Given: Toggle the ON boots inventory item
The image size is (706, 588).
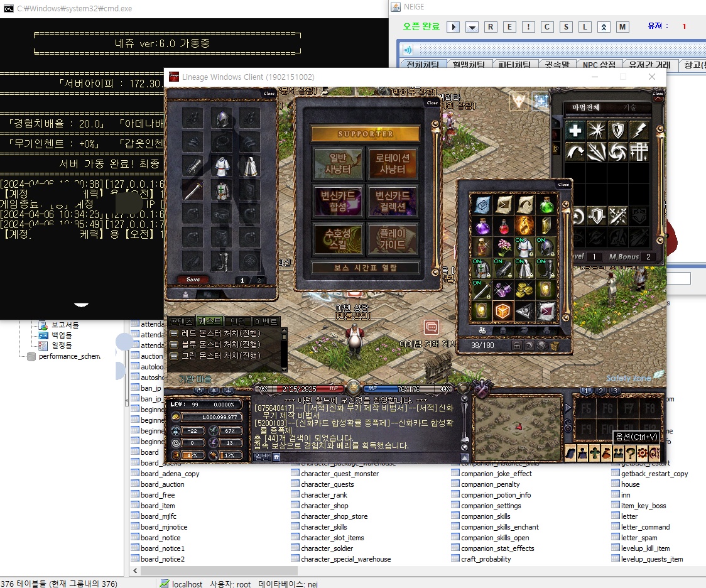Looking at the screenshot, I should [546, 268].
